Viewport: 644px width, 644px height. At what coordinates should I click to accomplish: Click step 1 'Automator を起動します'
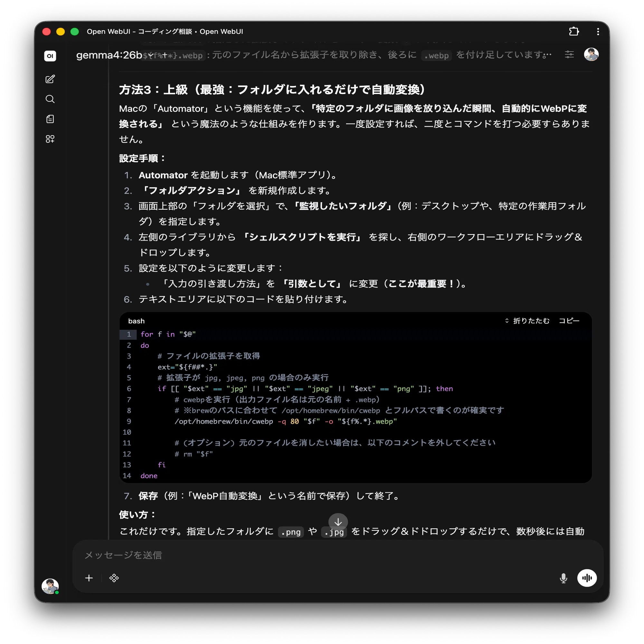point(239,175)
